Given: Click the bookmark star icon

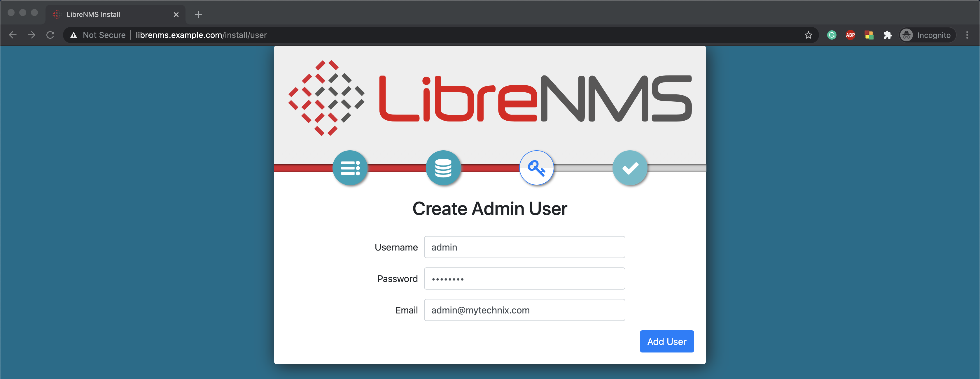Looking at the screenshot, I should click(x=808, y=35).
